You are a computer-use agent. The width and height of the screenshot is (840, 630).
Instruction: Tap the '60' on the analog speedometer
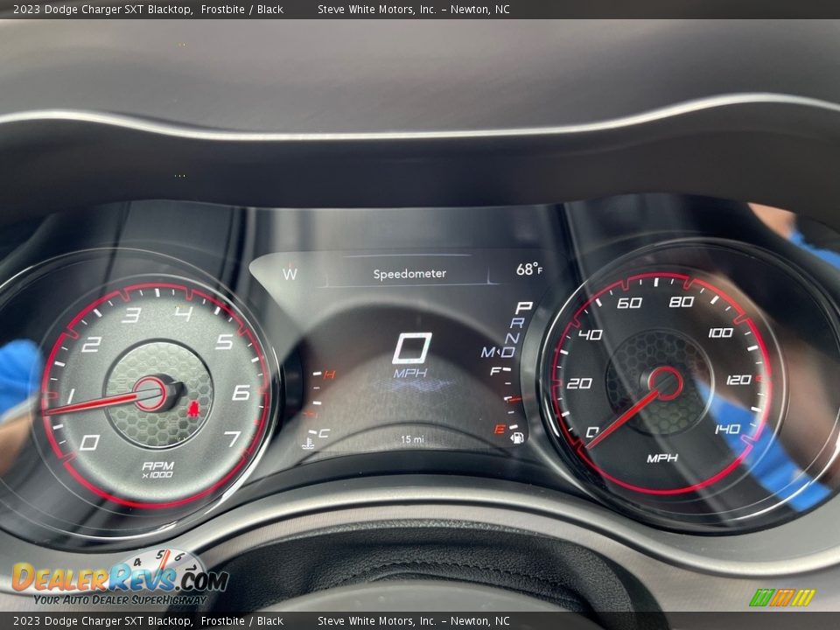pos(629,303)
